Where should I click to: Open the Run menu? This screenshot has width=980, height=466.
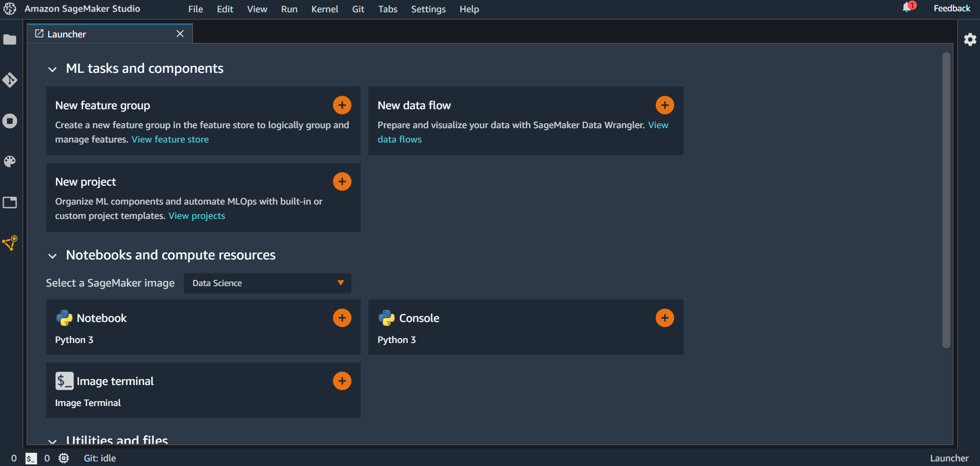click(x=289, y=9)
